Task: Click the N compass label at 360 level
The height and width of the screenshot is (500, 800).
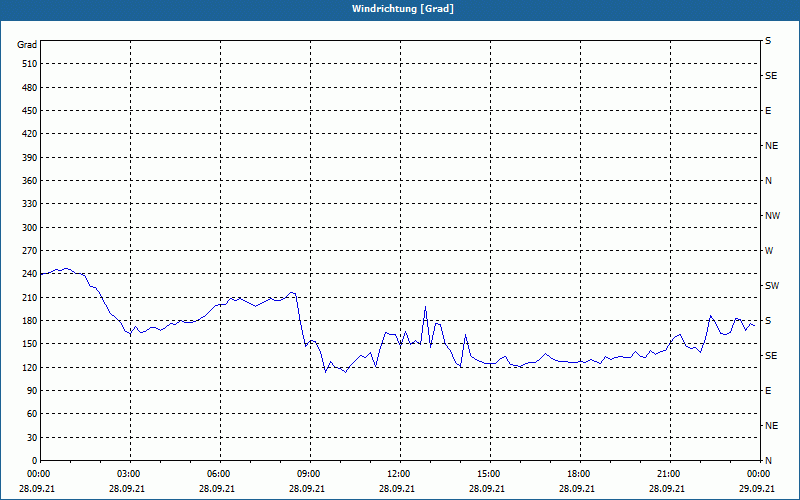Action: (x=768, y=181)
